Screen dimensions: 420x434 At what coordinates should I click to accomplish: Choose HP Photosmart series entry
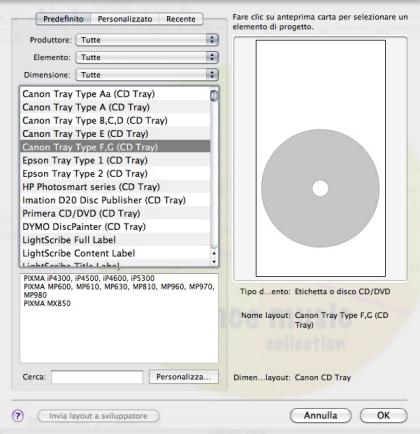click(115, 187)
